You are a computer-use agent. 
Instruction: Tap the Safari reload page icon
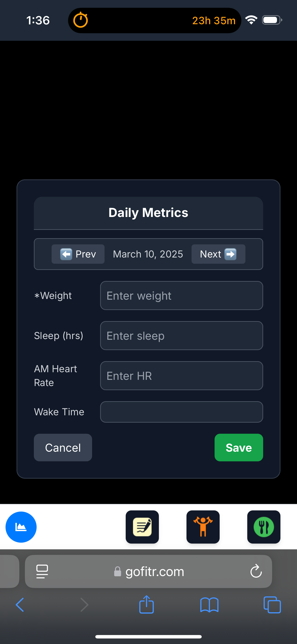coord(256,571)
